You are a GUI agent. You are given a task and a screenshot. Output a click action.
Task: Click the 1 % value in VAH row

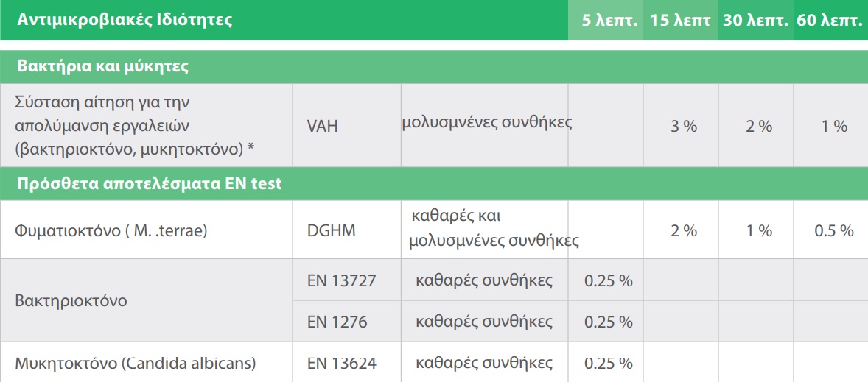(x=833, y=127)
